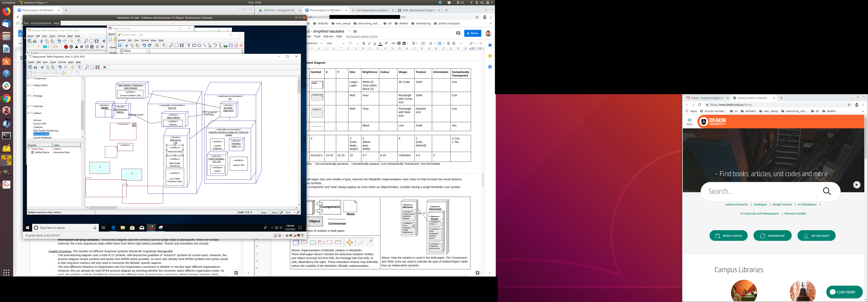This screenshot has width=868, height=302.
Task: Click the insert link icon in Docs toolbar
Action: 393,43
